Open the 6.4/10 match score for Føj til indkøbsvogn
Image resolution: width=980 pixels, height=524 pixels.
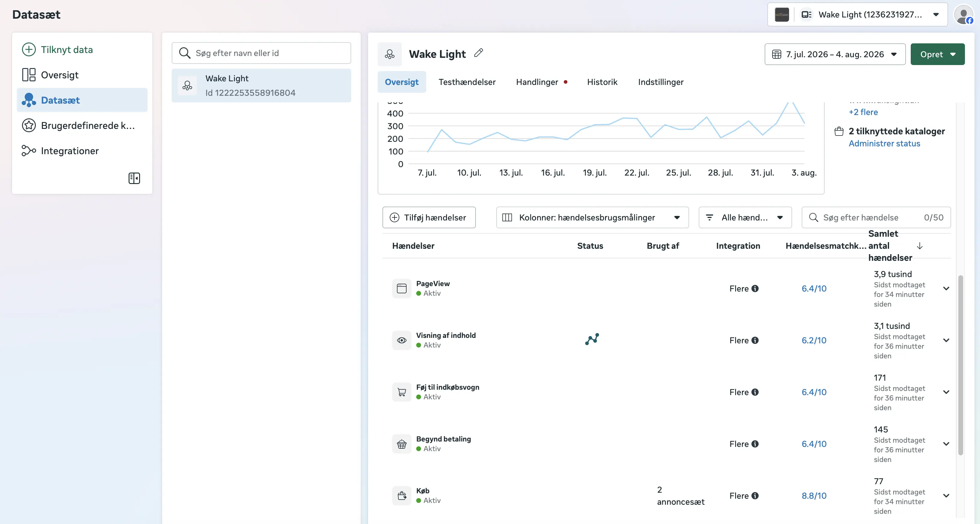pos(814,392)
